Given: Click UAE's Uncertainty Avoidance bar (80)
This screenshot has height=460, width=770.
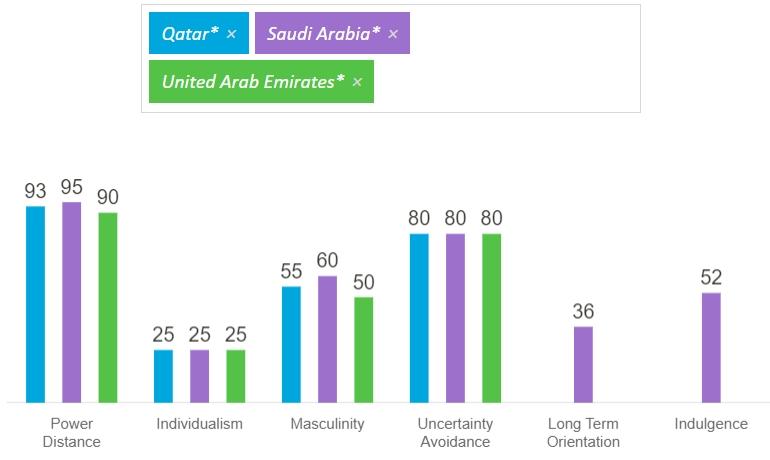Looking at the screenshot, I should pyautogui.click(x=491, y=318).
